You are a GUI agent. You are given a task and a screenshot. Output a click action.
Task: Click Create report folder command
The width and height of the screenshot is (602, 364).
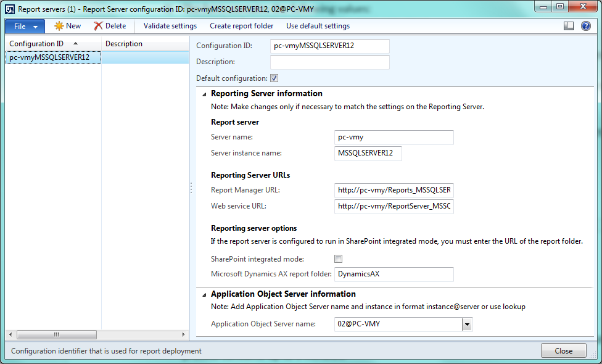pyautogui.click(x=242, y=26)
